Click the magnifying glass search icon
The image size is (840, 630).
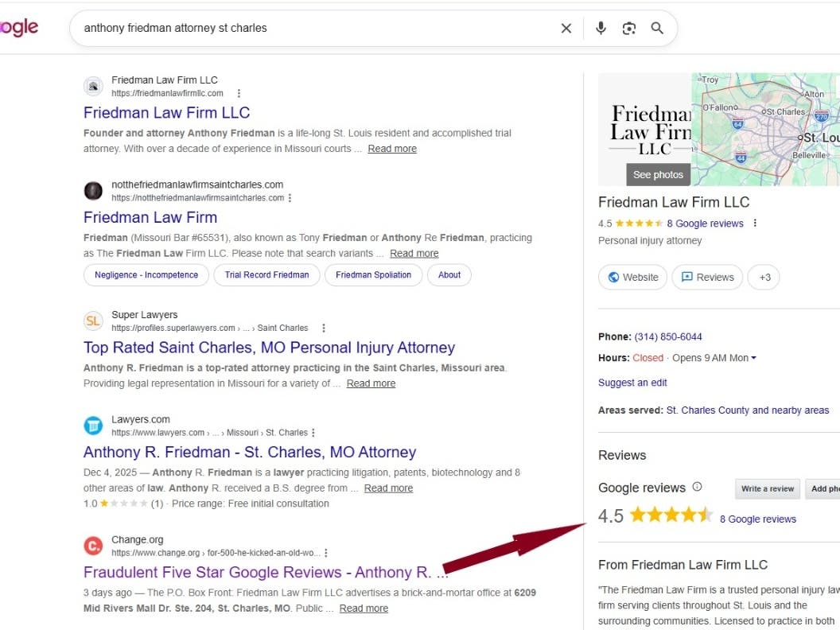[657, 28]
